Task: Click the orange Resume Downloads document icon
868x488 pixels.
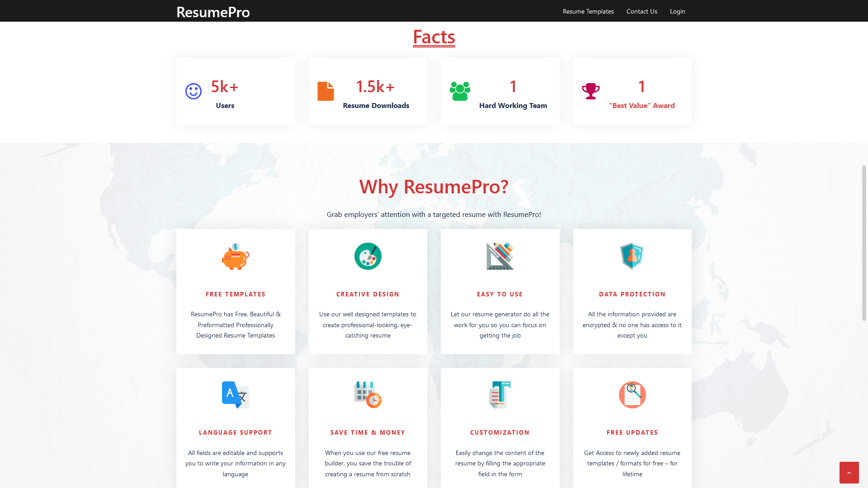Action: click(x=325, y=91)
